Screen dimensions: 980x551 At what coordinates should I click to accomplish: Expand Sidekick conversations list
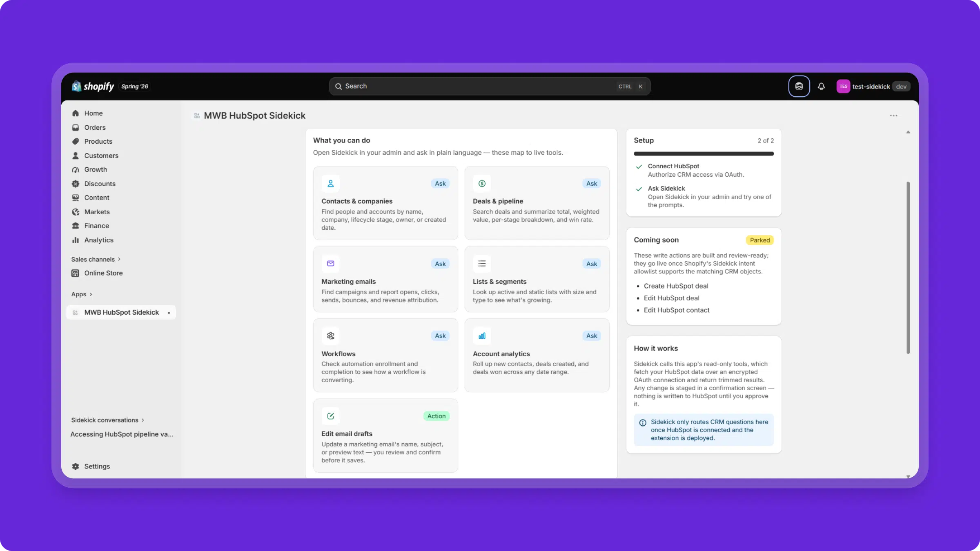click(108, 420)
